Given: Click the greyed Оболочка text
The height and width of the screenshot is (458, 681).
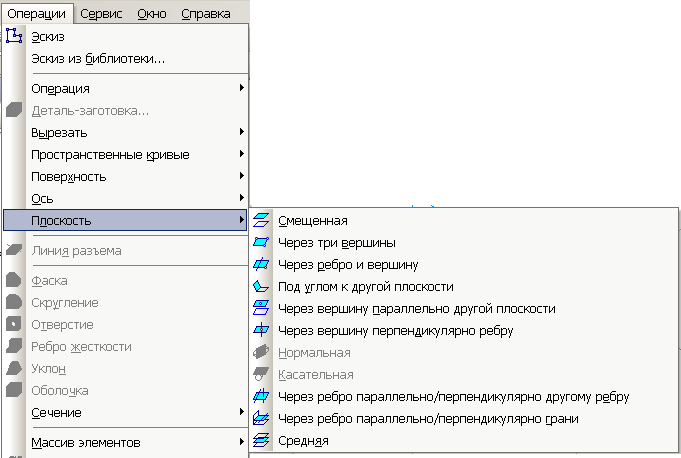Looking at the screenshot, I should [x=60, y=391].
